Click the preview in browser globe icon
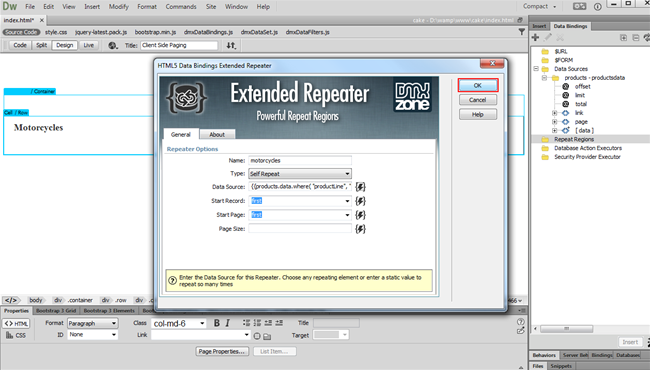Screen dimensions: 650x370 112,46
